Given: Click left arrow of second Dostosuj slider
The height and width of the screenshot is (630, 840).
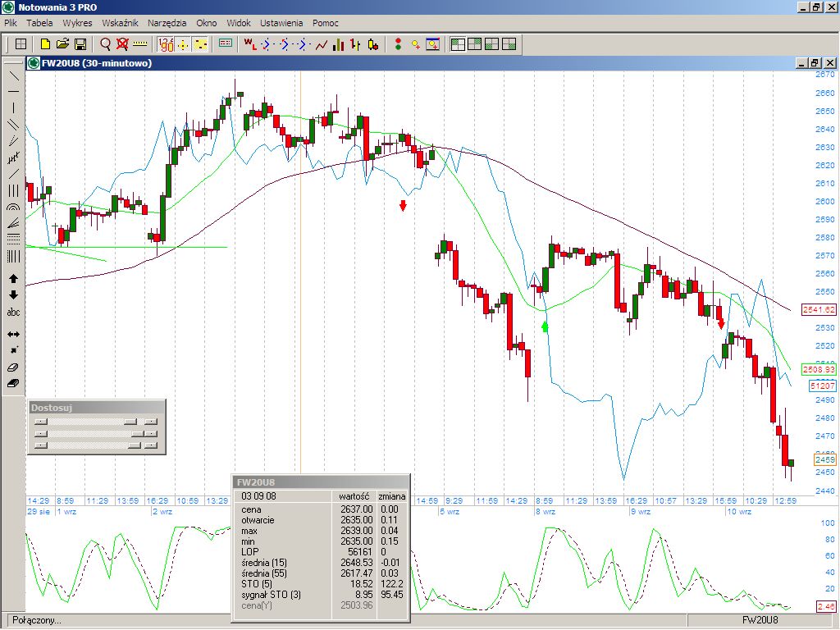Looking at the screenshot, I should click(x=41, y=433).
